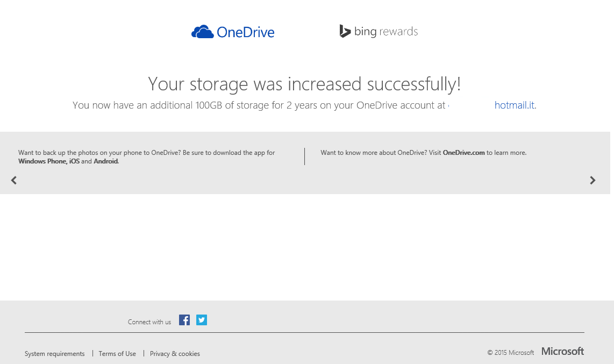Image resolution: width=614 pixels, height=364 pixels.
Task: Follow the iOS app link
Action: click(74, 161)
